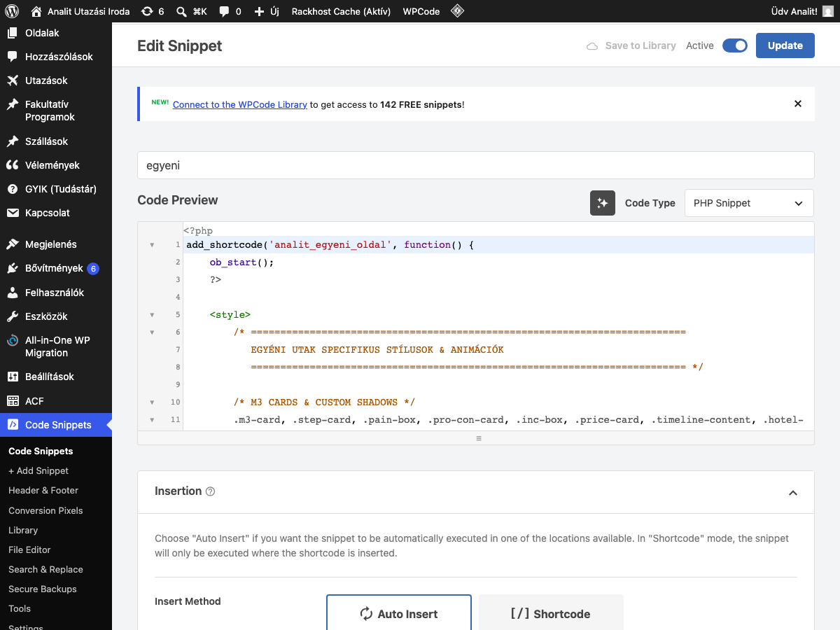The image size is (840, 630).
Task: Open the search ⌘K magnifier
Action: pos(192,11)
